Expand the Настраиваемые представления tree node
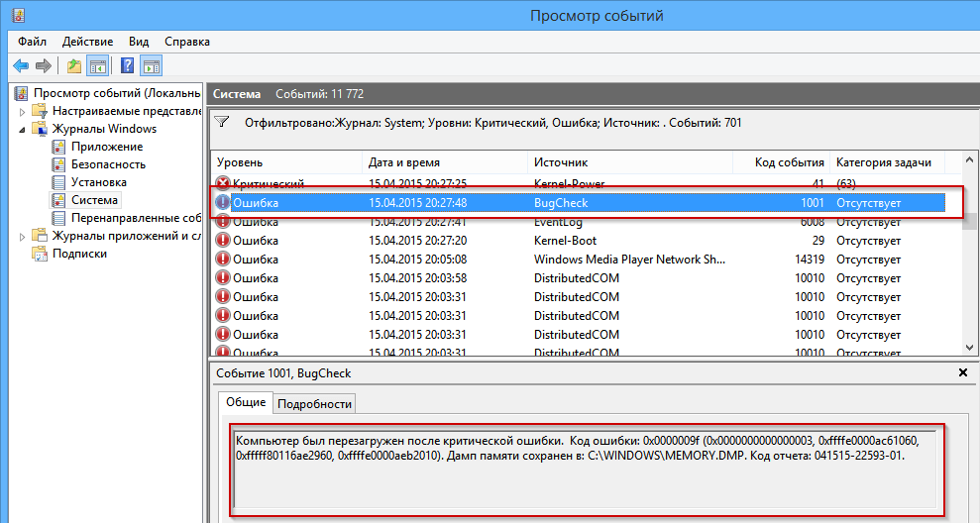 (22, 111)
